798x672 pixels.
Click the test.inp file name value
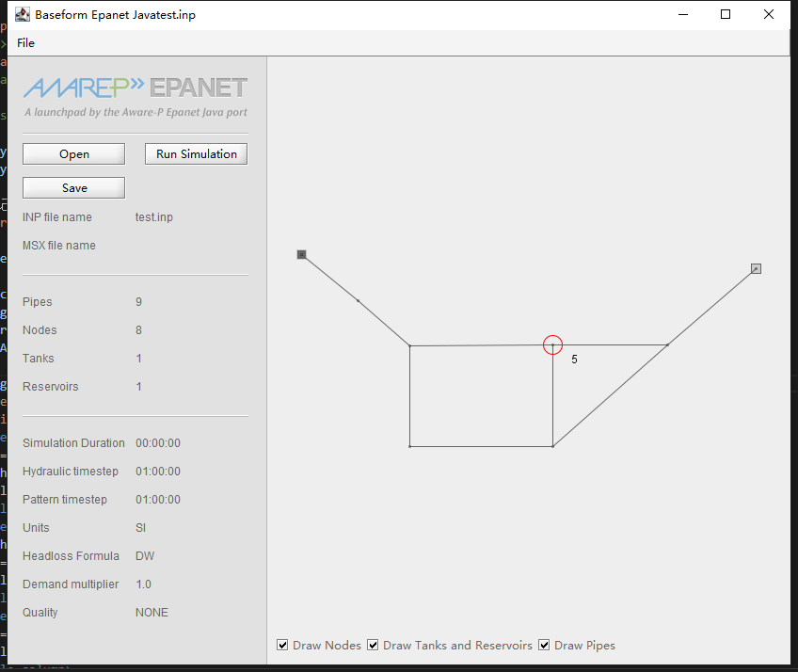point(154,217)
